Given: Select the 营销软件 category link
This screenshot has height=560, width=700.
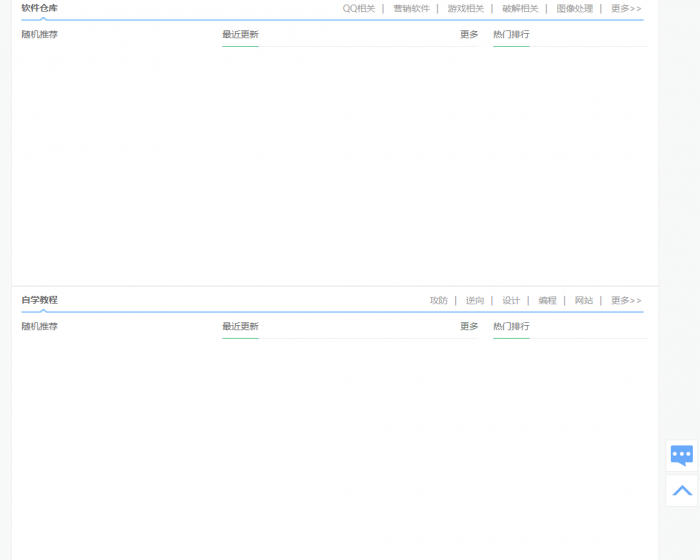Looking at the screenshot, I should pyautogui.click(x=411, y=9).
